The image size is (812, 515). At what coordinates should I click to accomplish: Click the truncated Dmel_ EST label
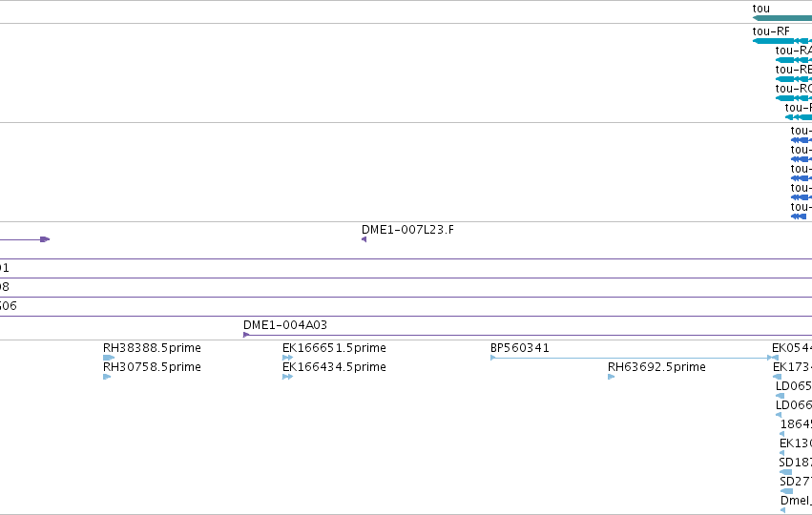796,501
